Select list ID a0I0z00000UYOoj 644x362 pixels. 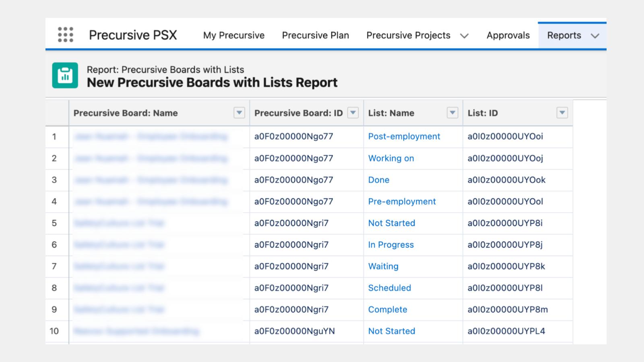[505, 158]
